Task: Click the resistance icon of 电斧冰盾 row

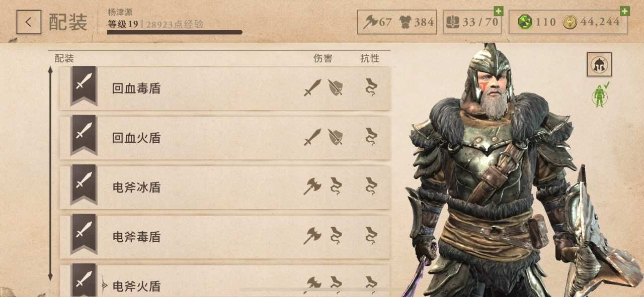Action: click(x=371, y=186)
